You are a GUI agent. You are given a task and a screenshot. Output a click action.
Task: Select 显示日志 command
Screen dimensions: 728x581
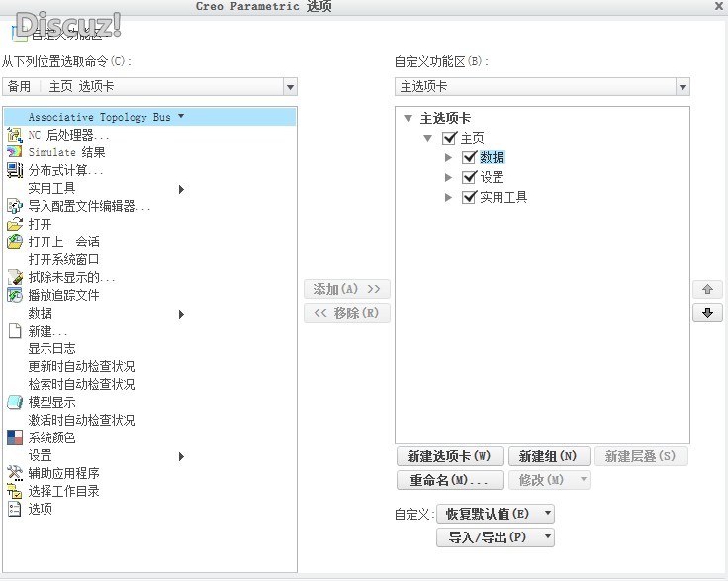(52, 348)
